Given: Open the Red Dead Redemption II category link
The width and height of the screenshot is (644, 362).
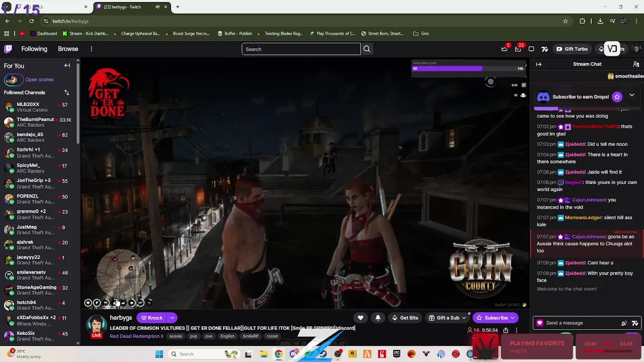Looking at the screenshot, I should tap(136, 336).
